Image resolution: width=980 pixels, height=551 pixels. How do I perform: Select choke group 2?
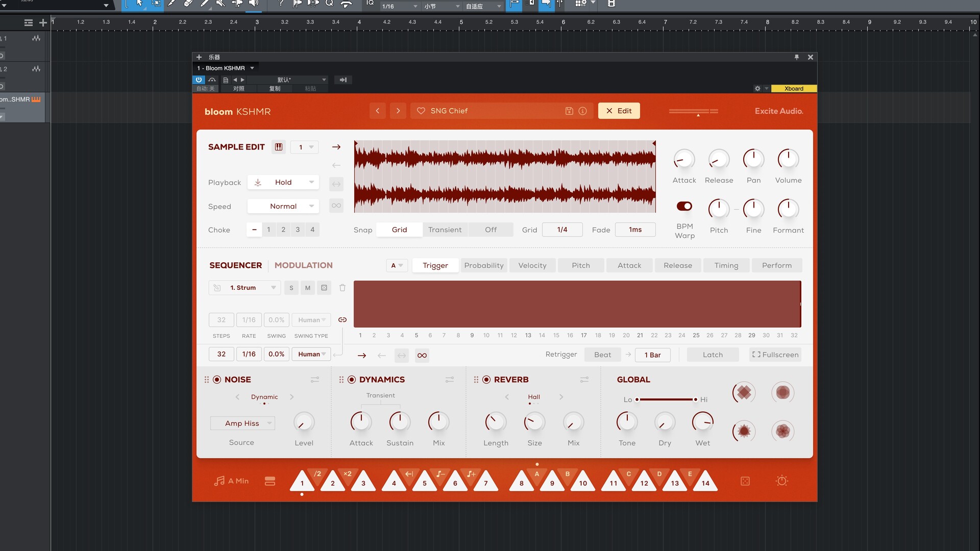pos(283,230)
